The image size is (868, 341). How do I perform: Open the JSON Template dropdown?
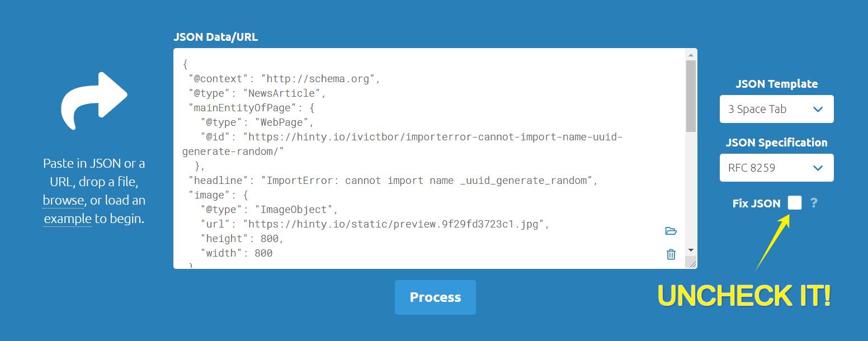click(776, 109)
